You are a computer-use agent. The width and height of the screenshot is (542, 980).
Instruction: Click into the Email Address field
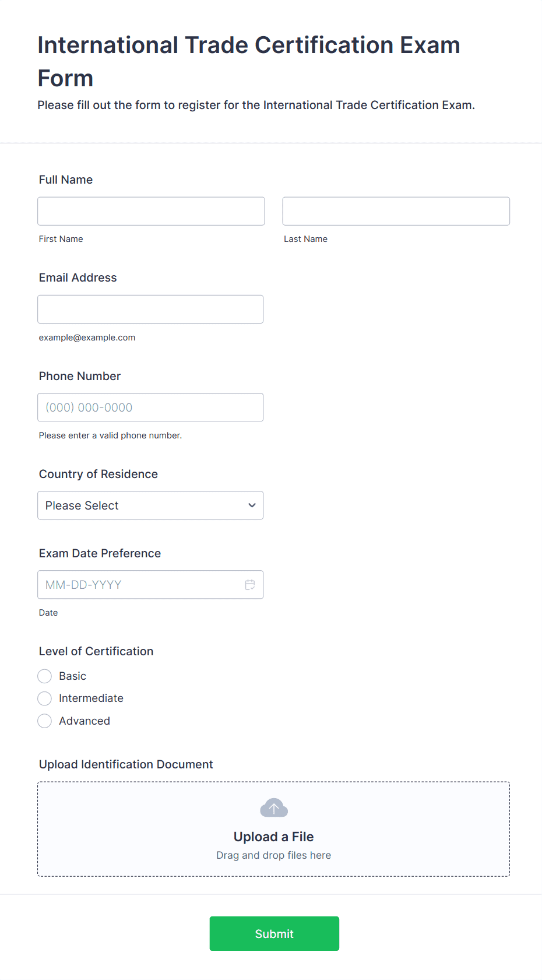[150, 309]
